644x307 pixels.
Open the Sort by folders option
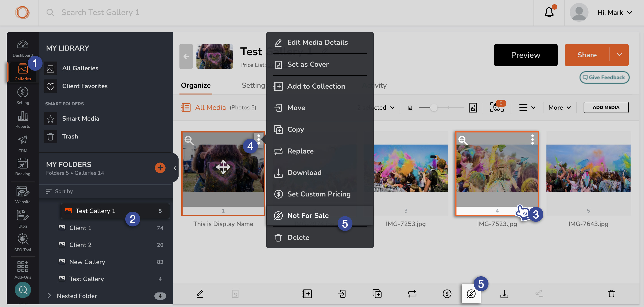point(59,191)
